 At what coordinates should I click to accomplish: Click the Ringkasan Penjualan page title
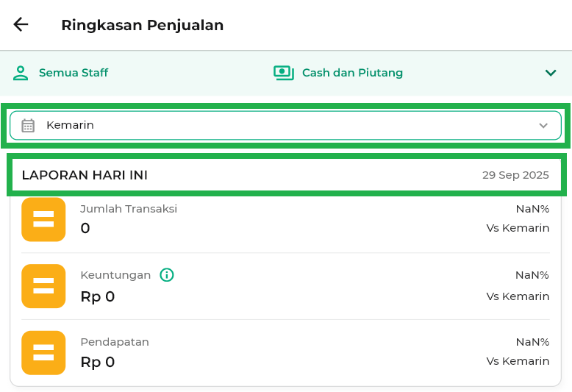[142, 25]
